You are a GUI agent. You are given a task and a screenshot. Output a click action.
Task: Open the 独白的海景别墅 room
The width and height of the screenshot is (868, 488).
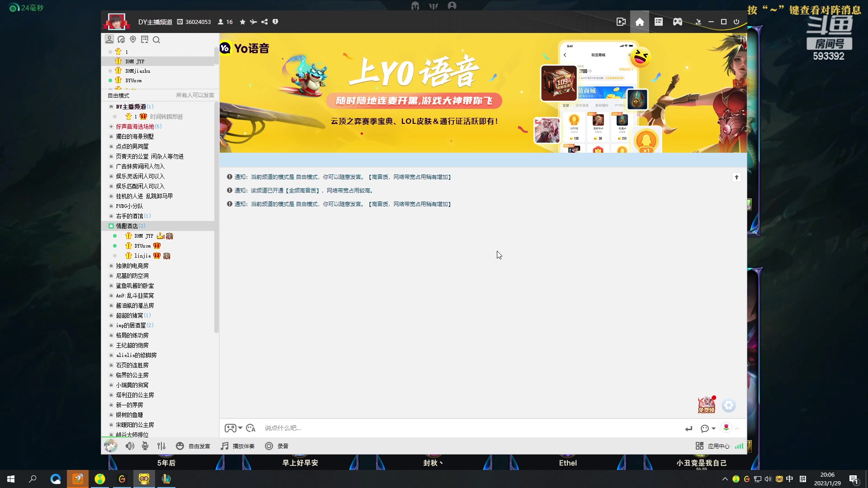(x=135, y=136)
